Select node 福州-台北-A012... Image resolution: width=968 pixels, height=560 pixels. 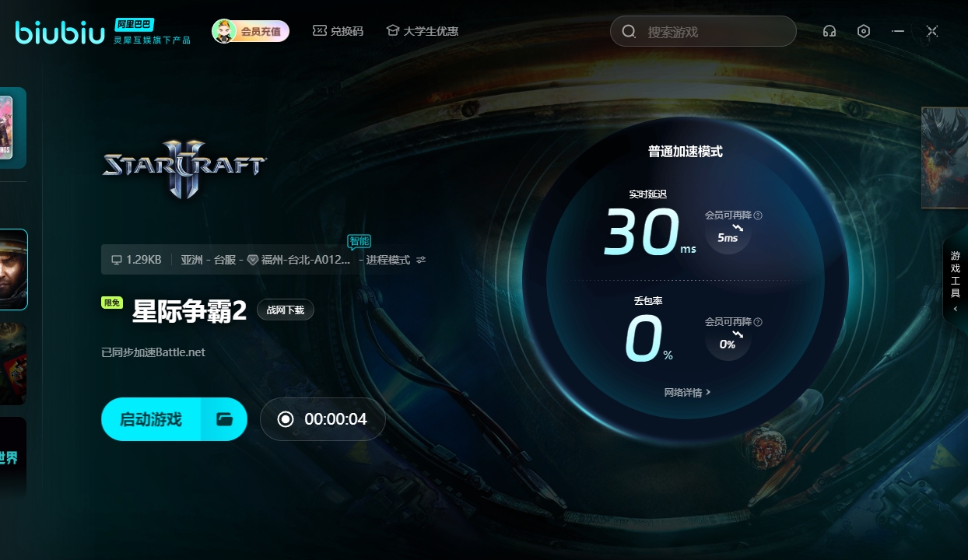300,260
